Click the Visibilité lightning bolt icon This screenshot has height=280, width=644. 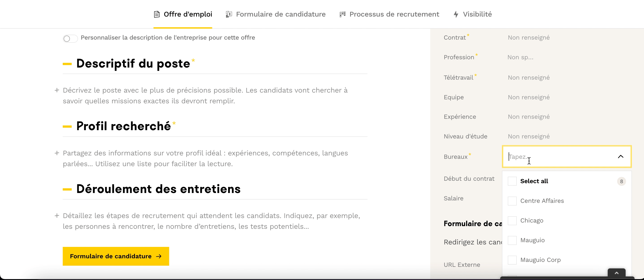[x=456, y=14]
